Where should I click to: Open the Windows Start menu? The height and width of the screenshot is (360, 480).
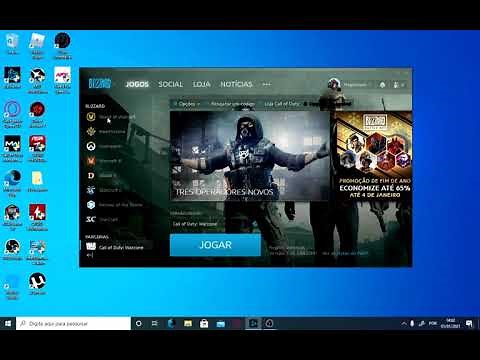click(8, 323)
